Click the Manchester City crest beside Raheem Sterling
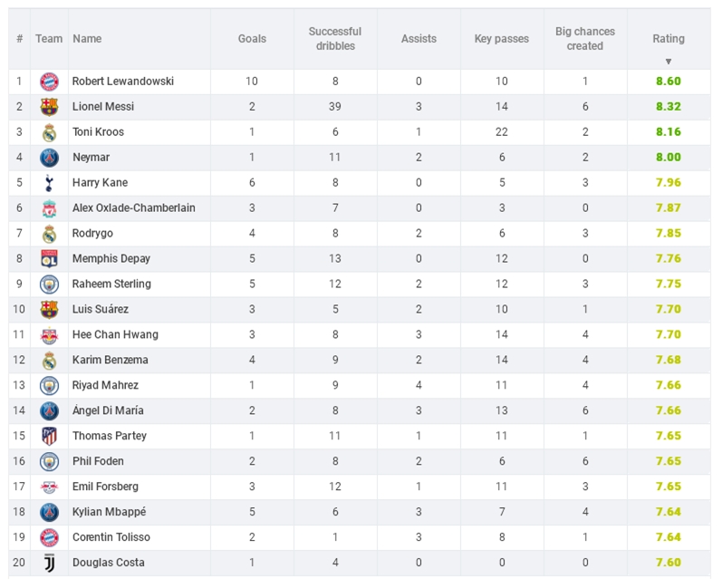Screen dimensions: 722x588 click(49, 284)
